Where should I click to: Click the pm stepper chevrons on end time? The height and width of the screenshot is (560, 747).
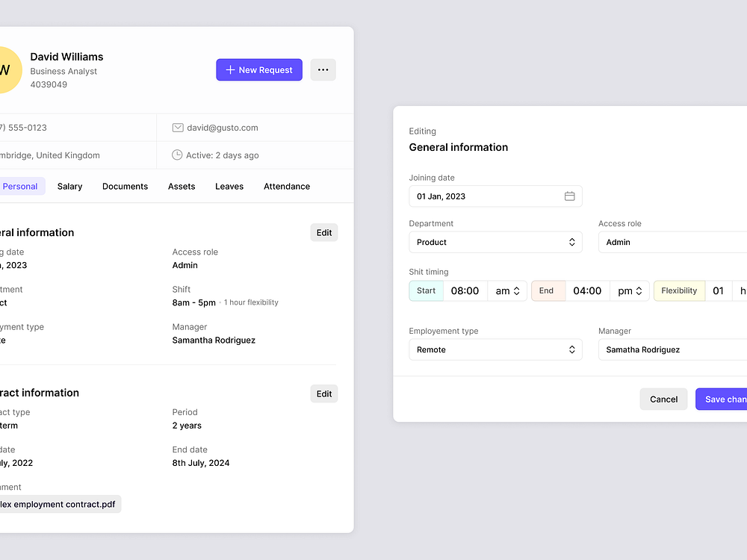coord(639,290)
